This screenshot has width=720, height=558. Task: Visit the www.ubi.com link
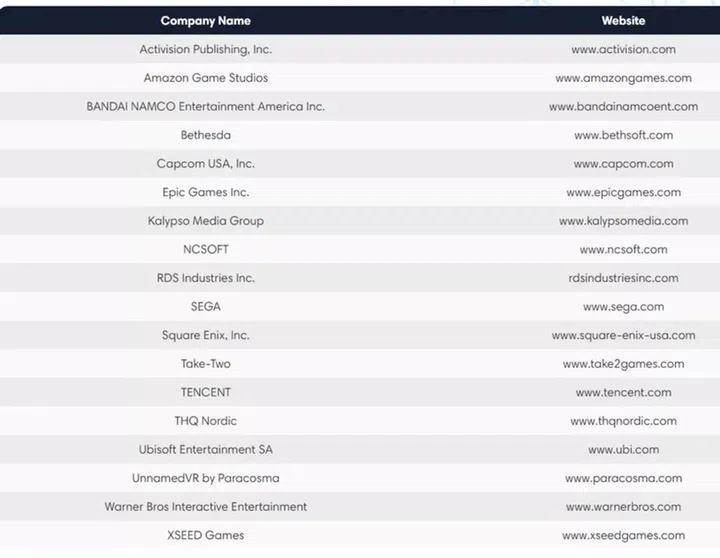[623, 450]
